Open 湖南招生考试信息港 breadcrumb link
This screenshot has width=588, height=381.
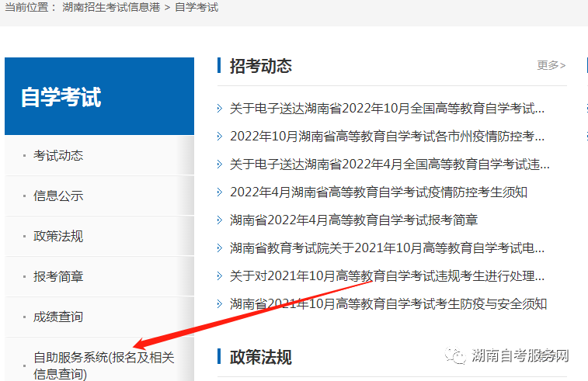click(116, 8)
